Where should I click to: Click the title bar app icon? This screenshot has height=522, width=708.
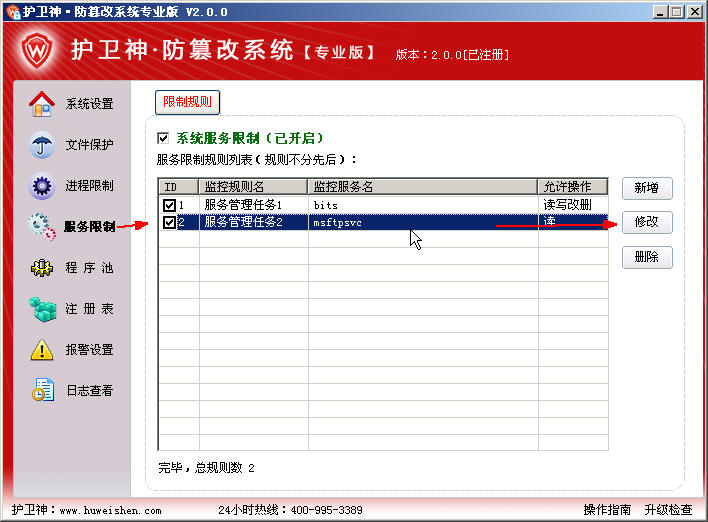click(14, 11)
